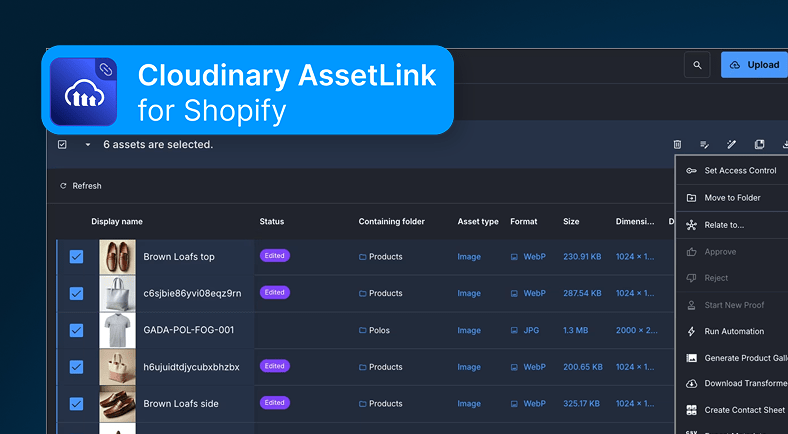The width and height of the screenshot is (788, 434).
Task: Select Generate Product Gallery menu item
Action: pos(732,358)
